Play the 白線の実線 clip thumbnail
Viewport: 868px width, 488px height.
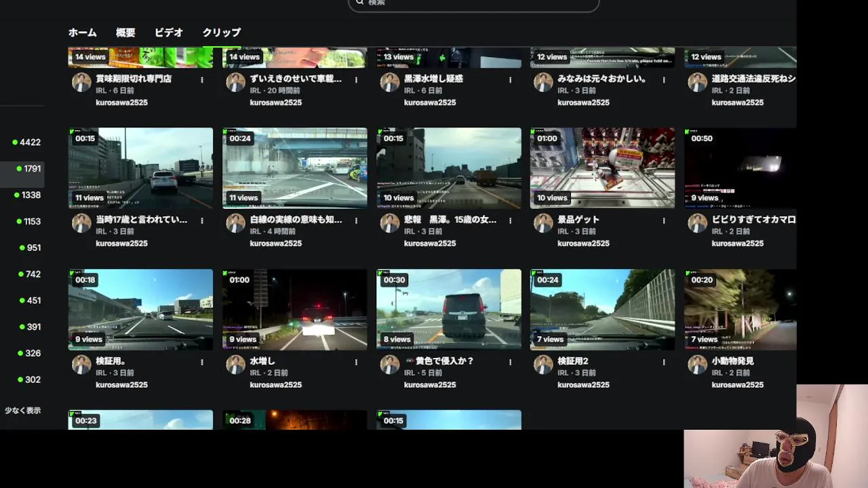coord(295,168)
